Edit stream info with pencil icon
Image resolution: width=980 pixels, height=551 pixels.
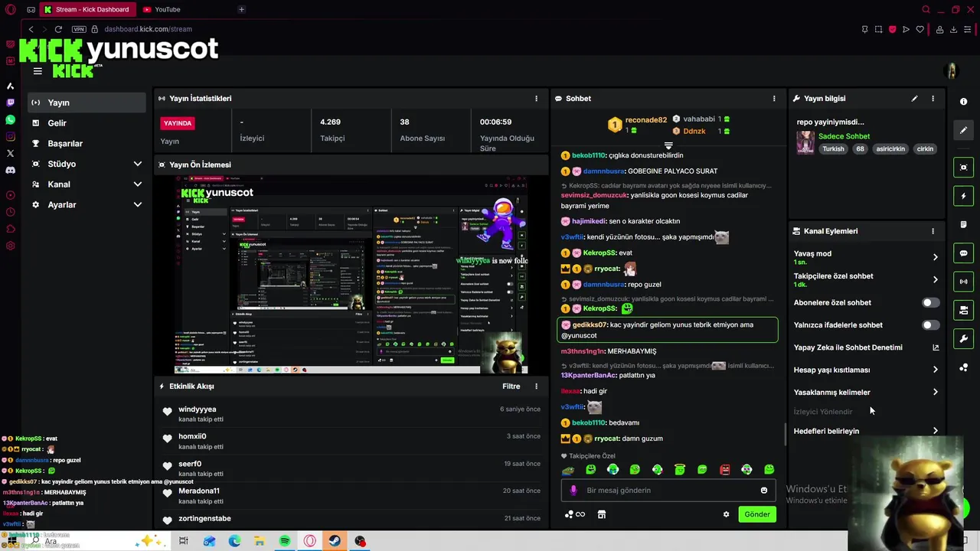pyautogui.click(x=914, y=99)
